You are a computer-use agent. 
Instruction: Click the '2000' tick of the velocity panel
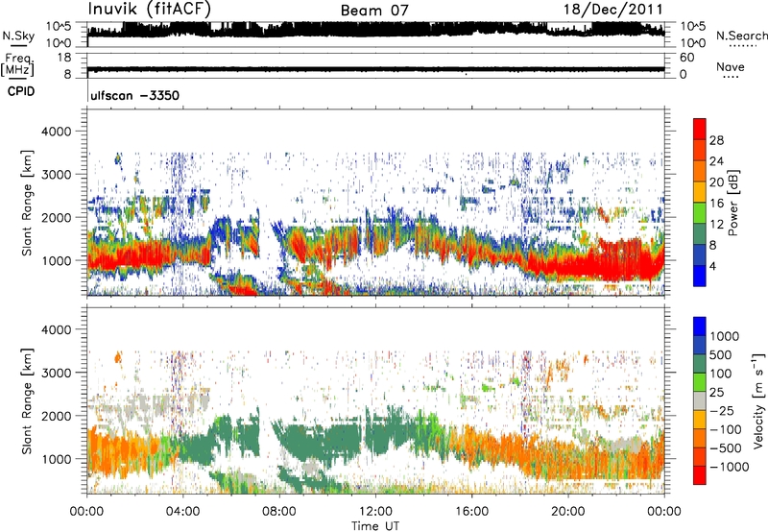56,416
